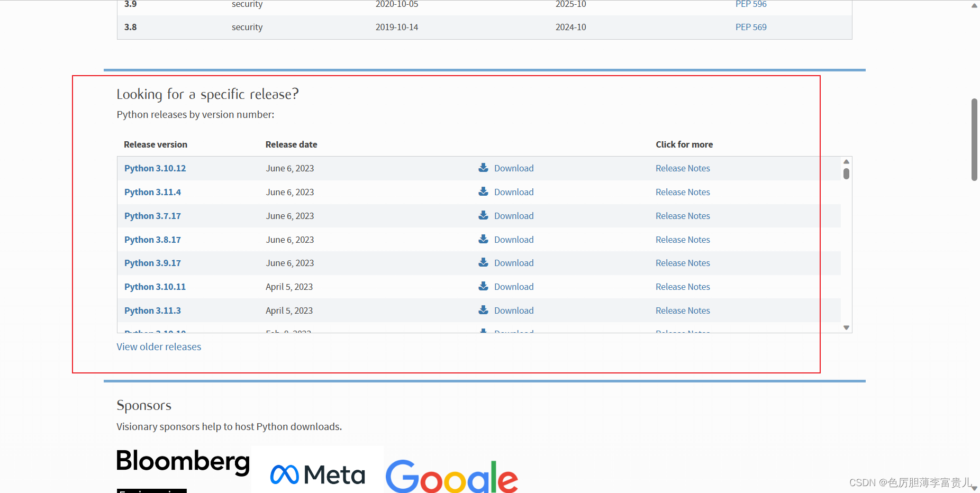Click download icon for Python 3.8.17
Image resolution: width=980 pixels, height=493 pixels.
pos(483,239)
